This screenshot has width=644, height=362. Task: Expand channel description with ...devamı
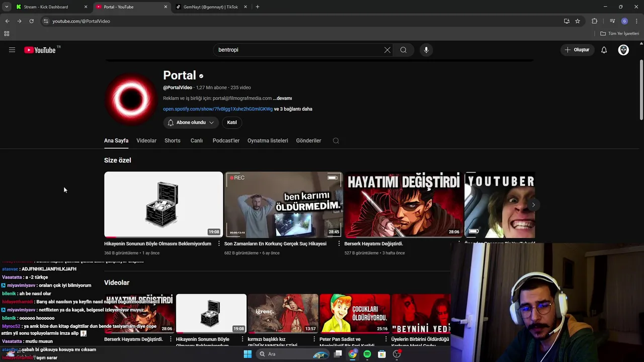tap(282, 98)
